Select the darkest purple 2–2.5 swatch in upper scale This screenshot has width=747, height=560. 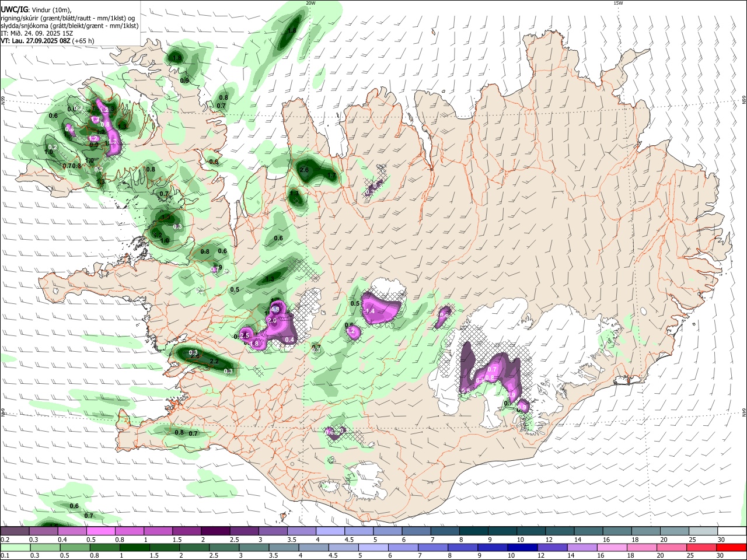click(215, 531)
